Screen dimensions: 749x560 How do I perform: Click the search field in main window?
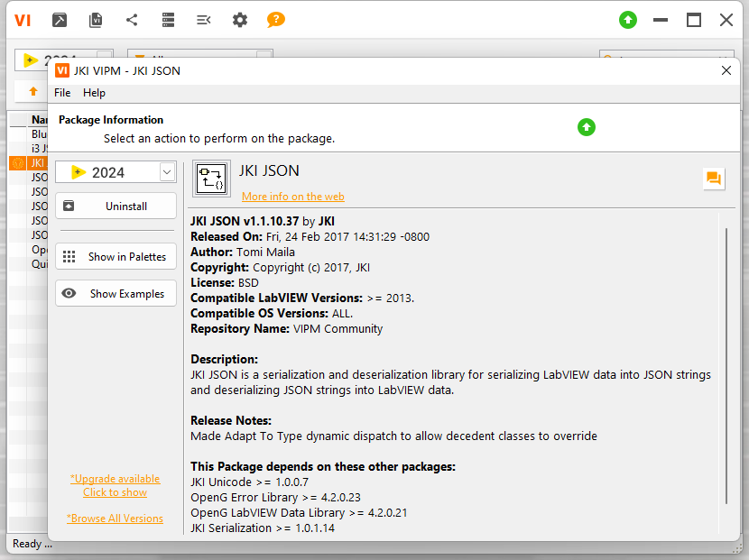[x=666, y=54]
